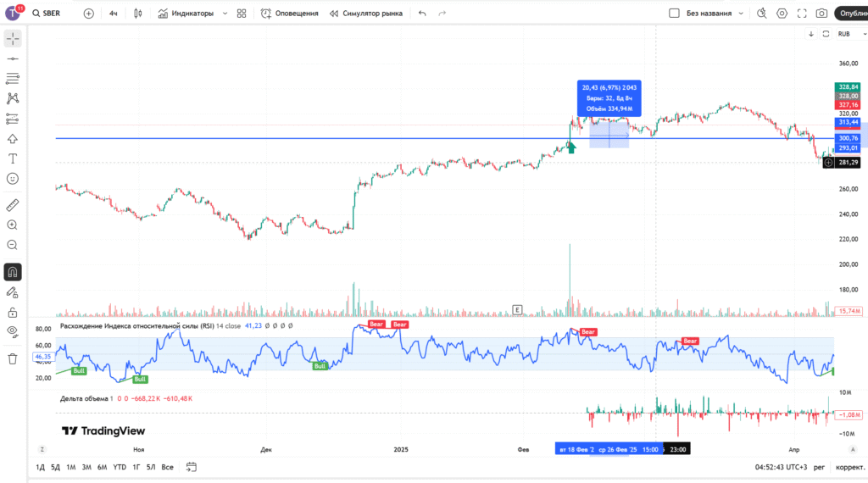Click the Опублик publish button
This screenshot has height=483, width=868.
[851, 14]
